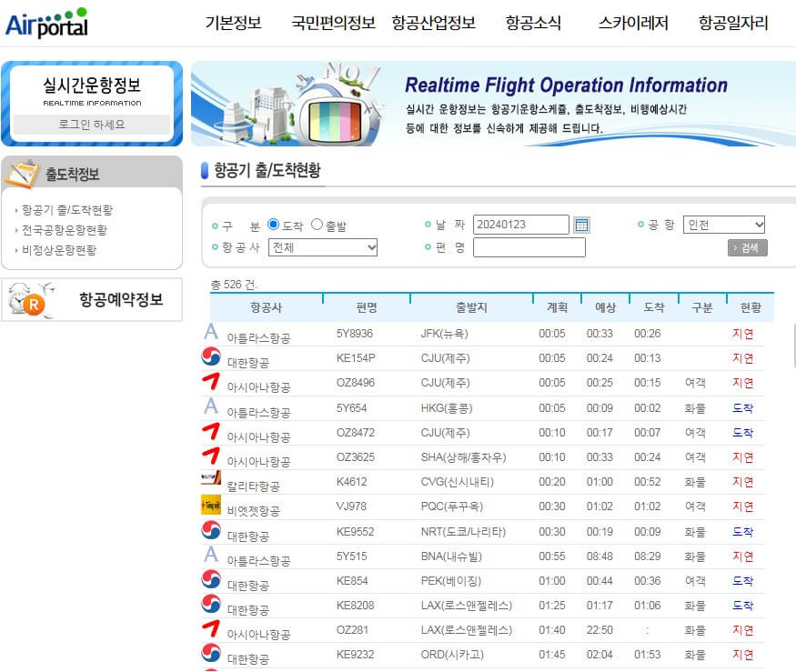The height and width of the screenshot is (672, 796).
Task: Click 도착 status for flight KE854
Action: click(742, 581)
